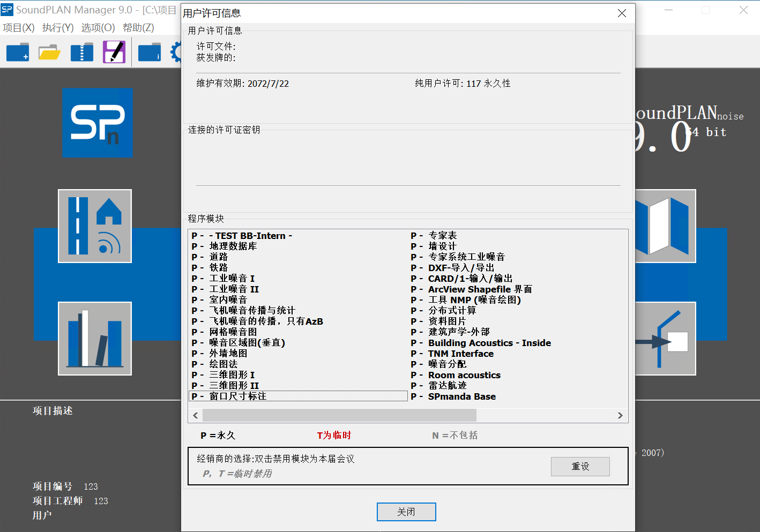Click the folded map module tile
The width and height of the screenshot is (760, 532).
667,226
